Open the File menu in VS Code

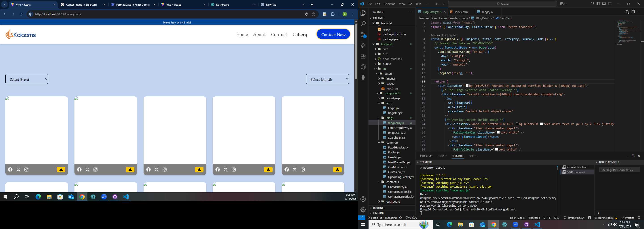369,4
